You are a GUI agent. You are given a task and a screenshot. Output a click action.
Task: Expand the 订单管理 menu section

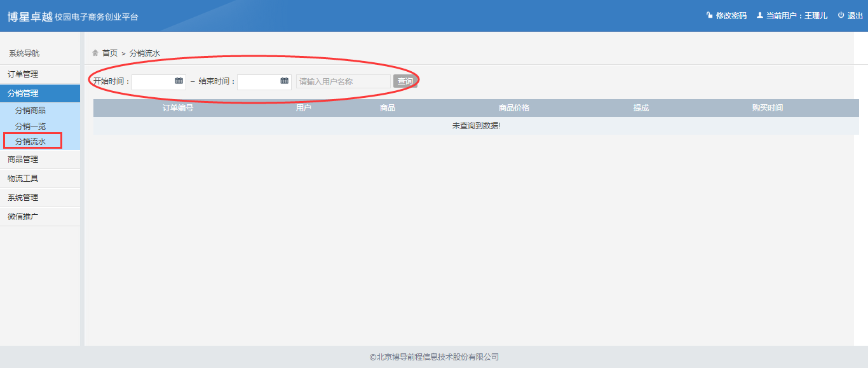click(23, 74)
